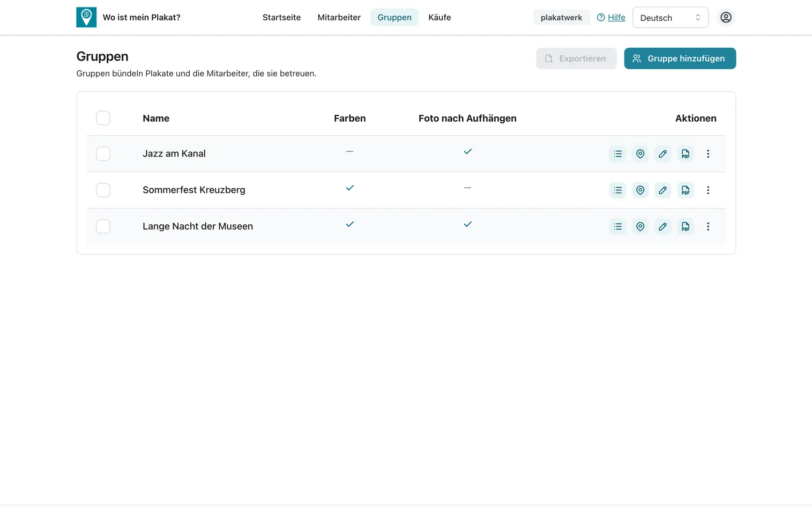Show map location for Jazz am Kanal

tap(640, 154)
